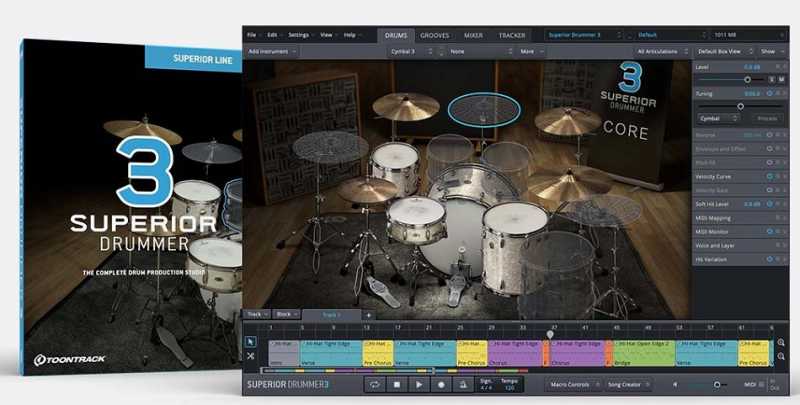Toggle the Velocity Curve power switch

(x=769, y=176)
